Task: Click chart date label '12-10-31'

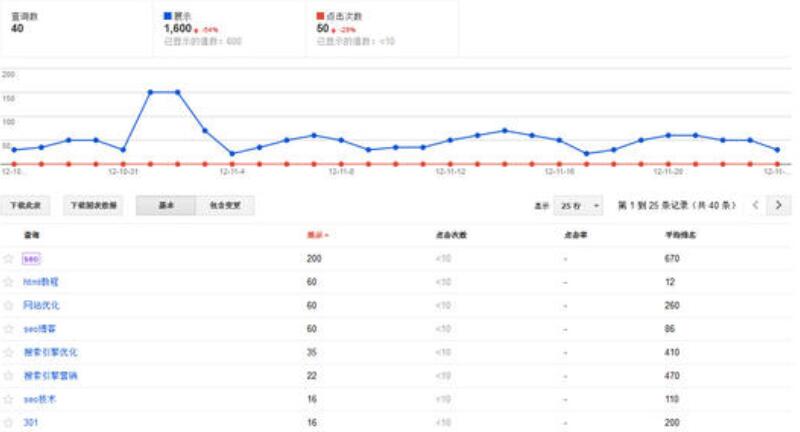Action: coord(123,171)
